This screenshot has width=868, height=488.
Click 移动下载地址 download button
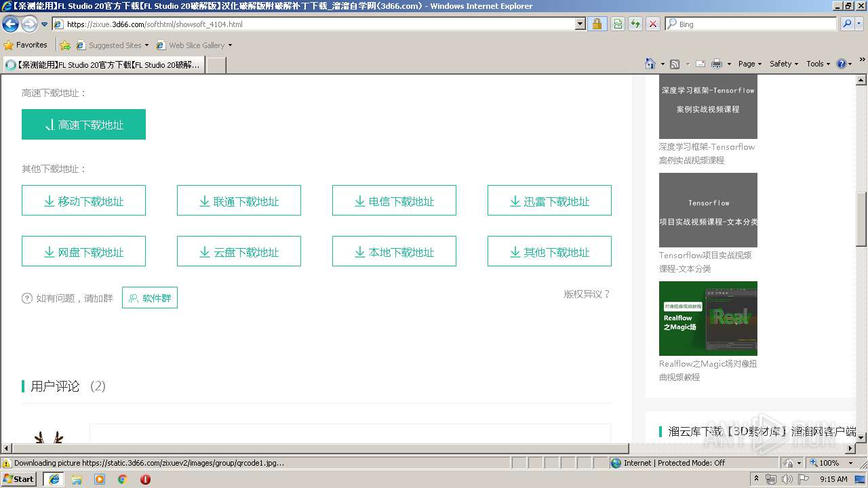(83, 201)
